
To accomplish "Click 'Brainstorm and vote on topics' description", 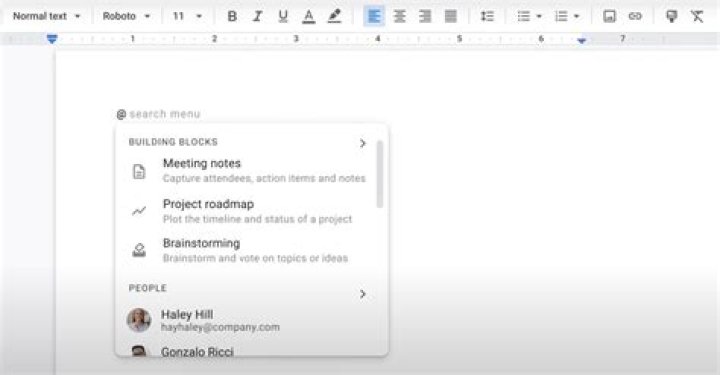I will (255, 258).
